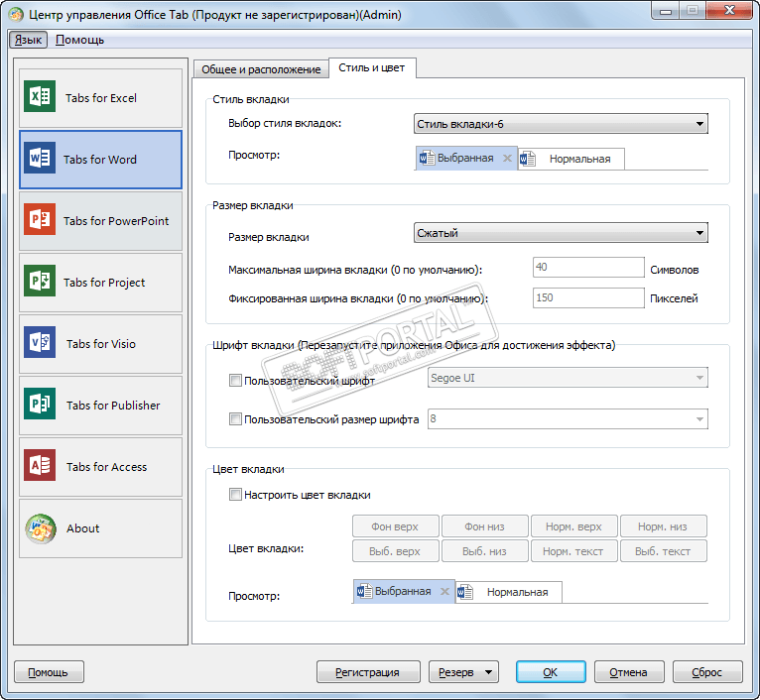Pick the Норм. текст color button
The image size is (760, 700).
(x=573, y=551)
